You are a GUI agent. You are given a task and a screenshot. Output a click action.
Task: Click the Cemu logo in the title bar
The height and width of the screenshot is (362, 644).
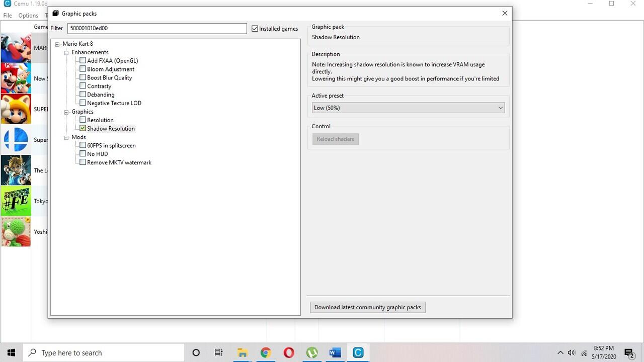7,4
